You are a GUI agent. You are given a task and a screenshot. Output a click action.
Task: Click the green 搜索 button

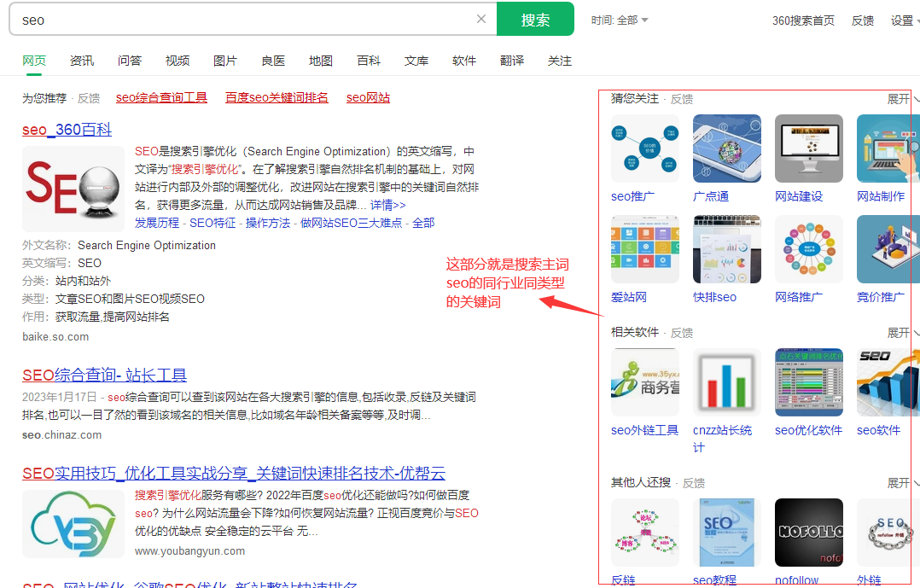click(535, 20)
